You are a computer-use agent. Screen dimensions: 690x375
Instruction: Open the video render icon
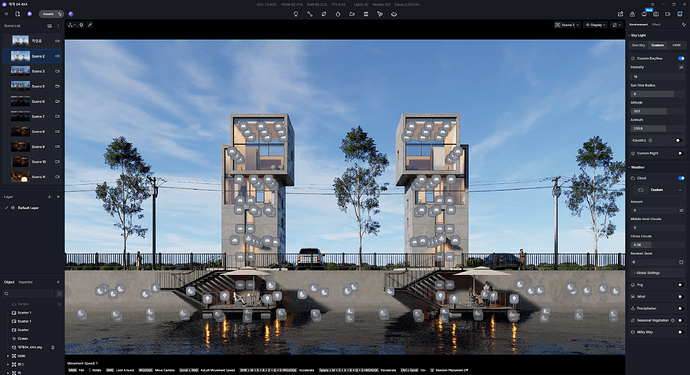coord(668,14)
